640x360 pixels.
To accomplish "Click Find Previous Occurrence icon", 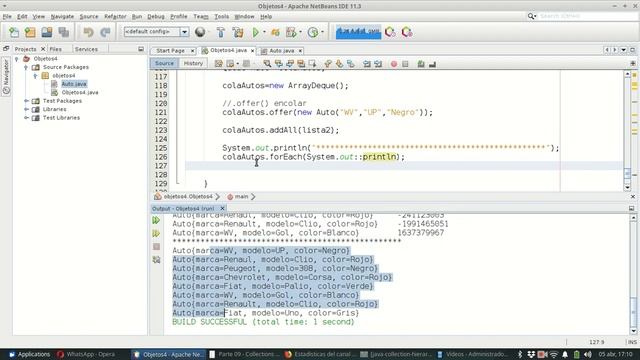I will click(x=279, y=64).
